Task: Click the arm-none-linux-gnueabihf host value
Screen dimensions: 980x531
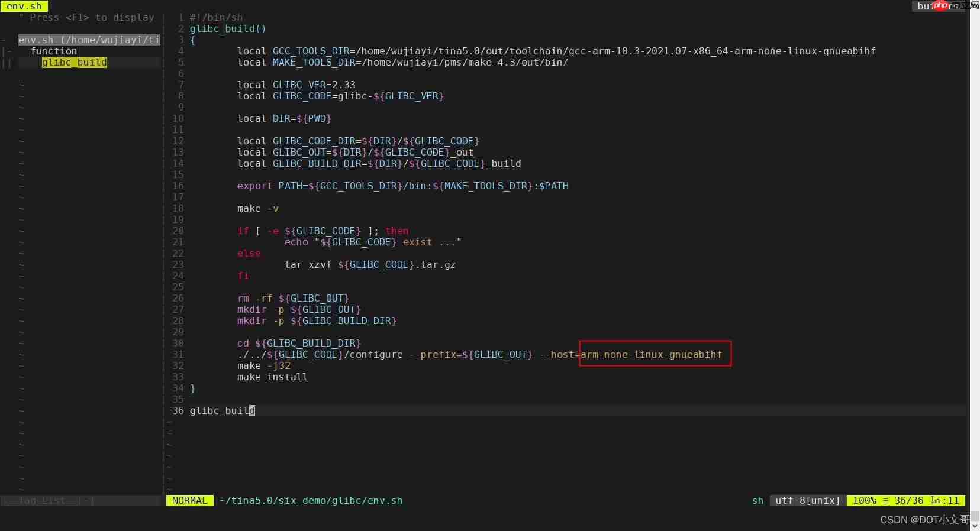Action: coord(651,354)
